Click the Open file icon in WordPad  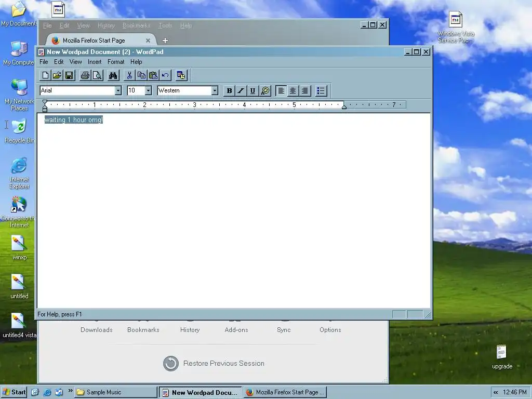57,75
